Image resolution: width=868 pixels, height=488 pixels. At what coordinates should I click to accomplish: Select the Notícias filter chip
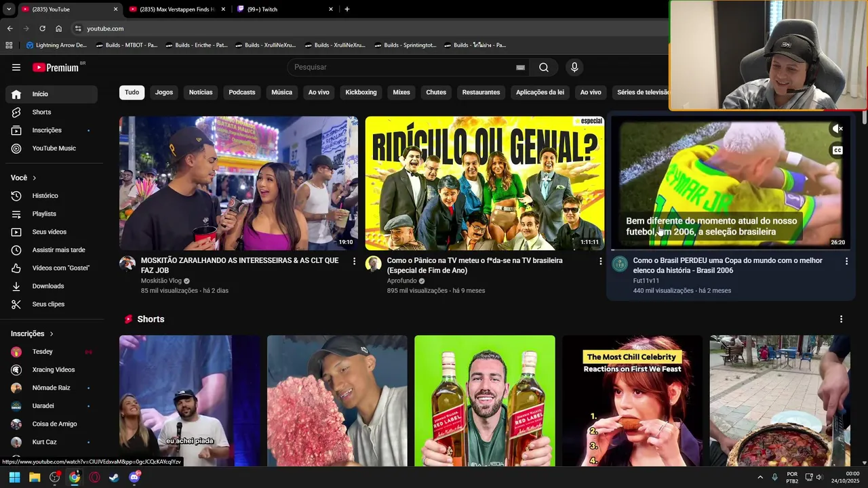(x=201, y=92)
